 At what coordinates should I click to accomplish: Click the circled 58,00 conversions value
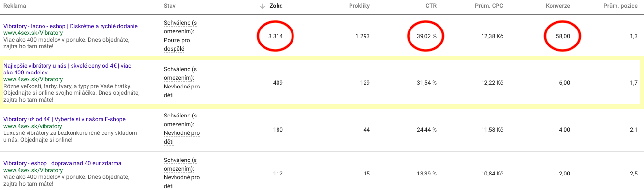(563, 36)
